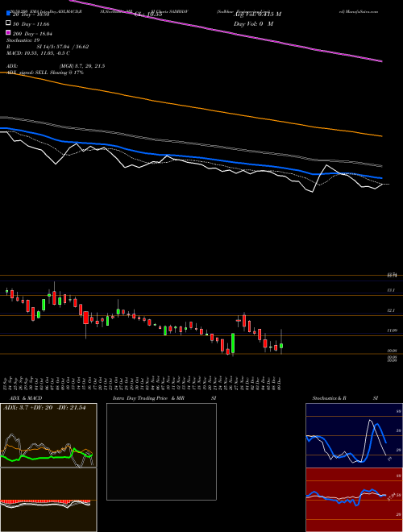403x532 pixels.
Task: Click the white 50 Day legend swatch
Action: coord(8,23)
